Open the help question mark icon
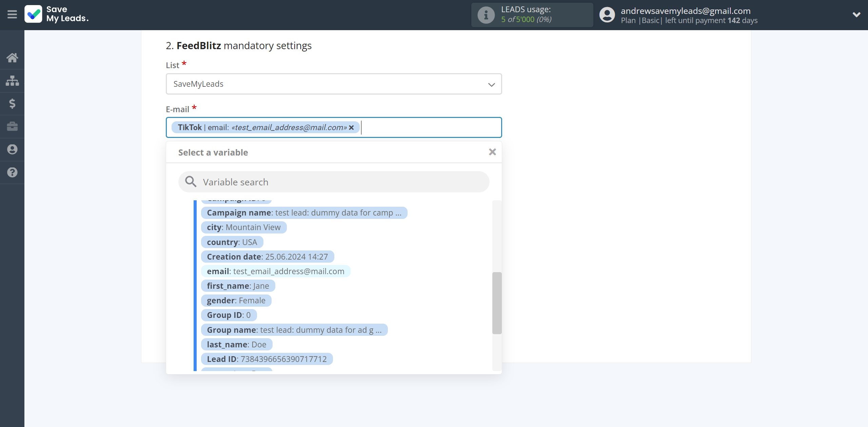This screenshot has height=427, width=868. coord(12,172)
